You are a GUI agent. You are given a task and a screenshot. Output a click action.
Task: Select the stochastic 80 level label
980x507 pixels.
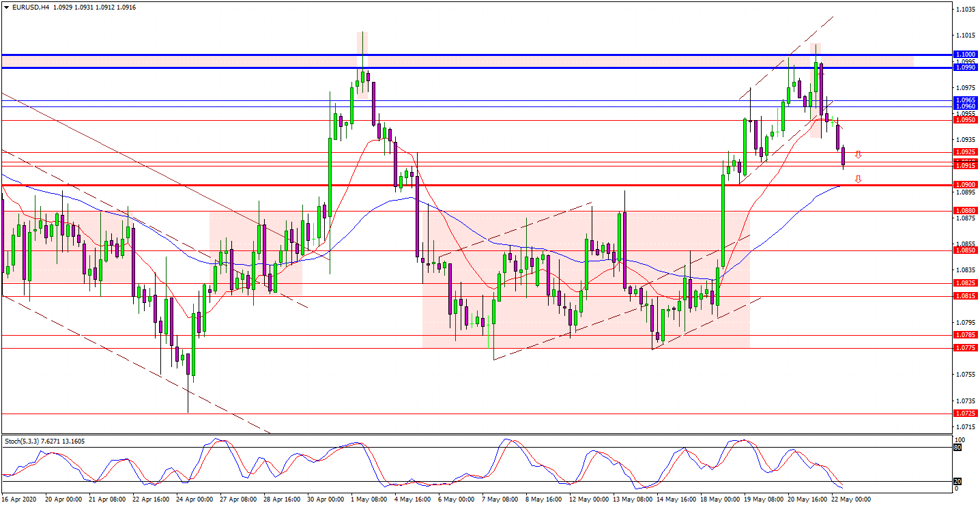click(x=957, y=448)
